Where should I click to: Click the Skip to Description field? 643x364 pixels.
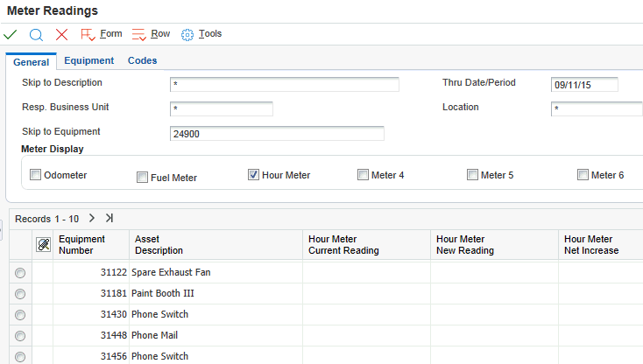point(284,85)
